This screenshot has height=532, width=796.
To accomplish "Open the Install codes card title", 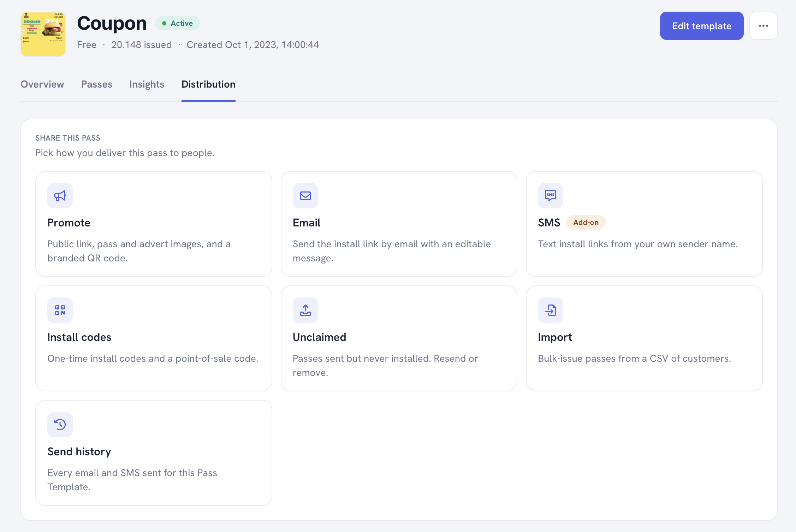I will (x=79, y=337).
